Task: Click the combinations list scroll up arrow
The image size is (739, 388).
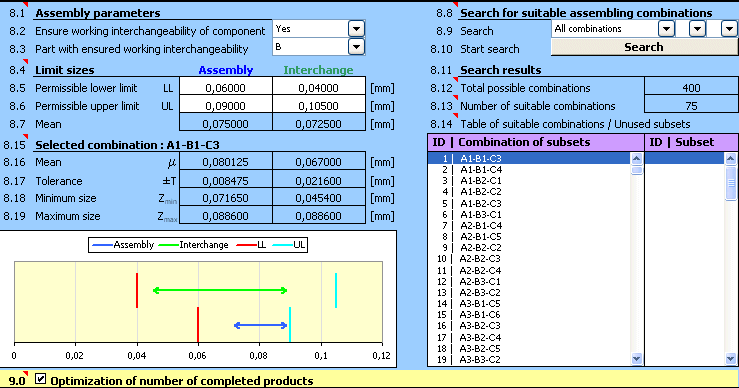Action: click(x=637, y=158)
